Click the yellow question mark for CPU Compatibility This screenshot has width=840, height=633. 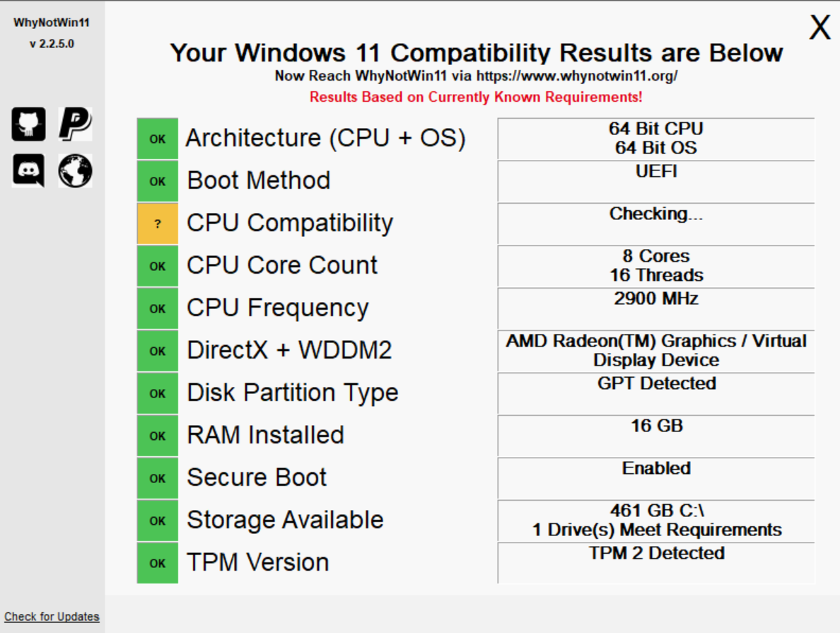point(158,223)
